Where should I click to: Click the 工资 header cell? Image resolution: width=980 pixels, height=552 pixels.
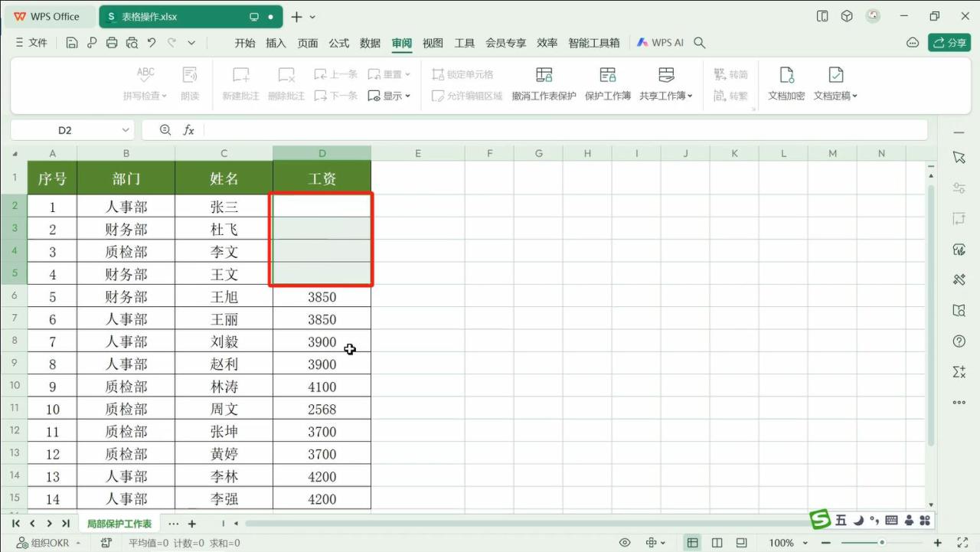pos(322,178)
